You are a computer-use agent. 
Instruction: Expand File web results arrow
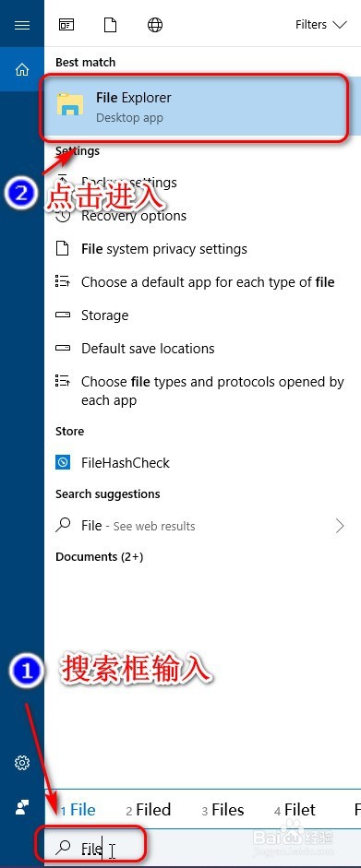[x=340, y=526]
